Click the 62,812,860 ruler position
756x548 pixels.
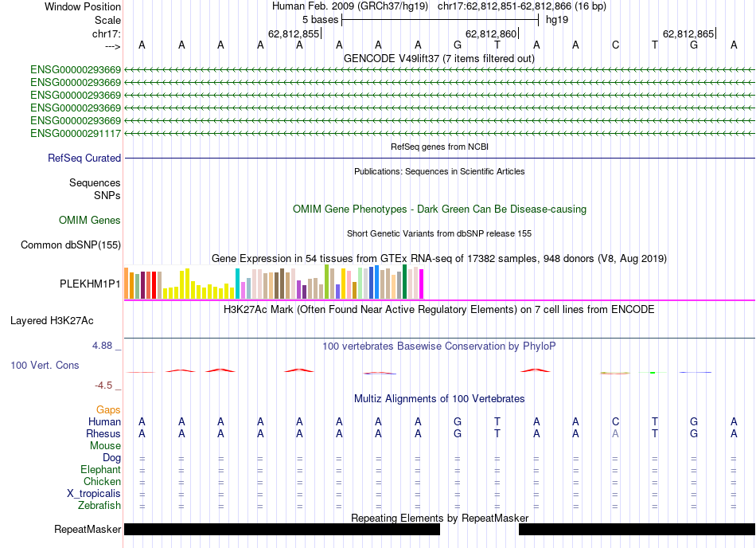pyautogui.click(x=491, y=33)
